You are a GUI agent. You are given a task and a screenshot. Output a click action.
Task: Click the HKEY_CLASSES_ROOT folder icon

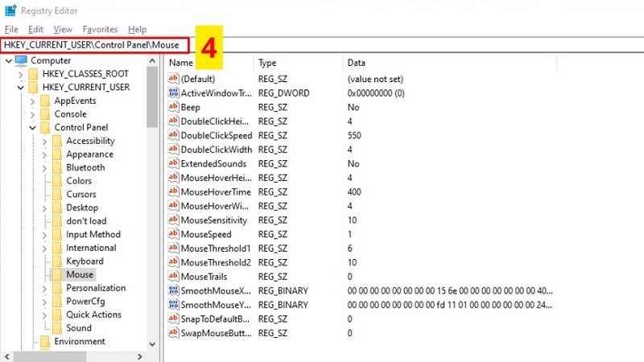[33, 74]
